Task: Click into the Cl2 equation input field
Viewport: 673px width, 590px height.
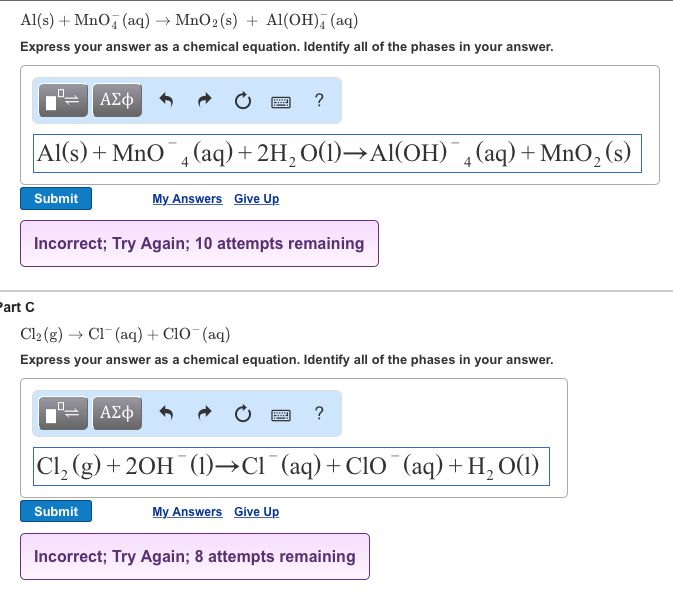Action: 291,466
